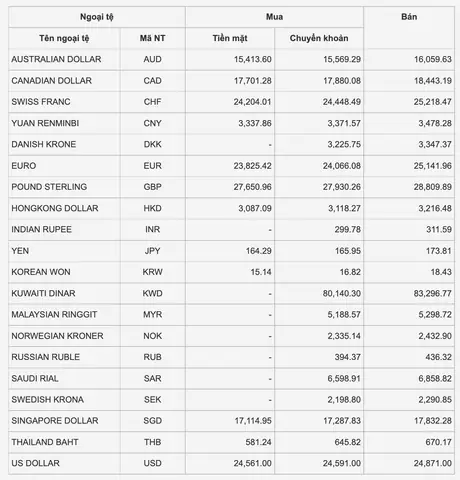The height and width of the screenshot is (480, 460).
Task: Click the KOREAN WON selling rate 18.43
Action: click(441, 272)
